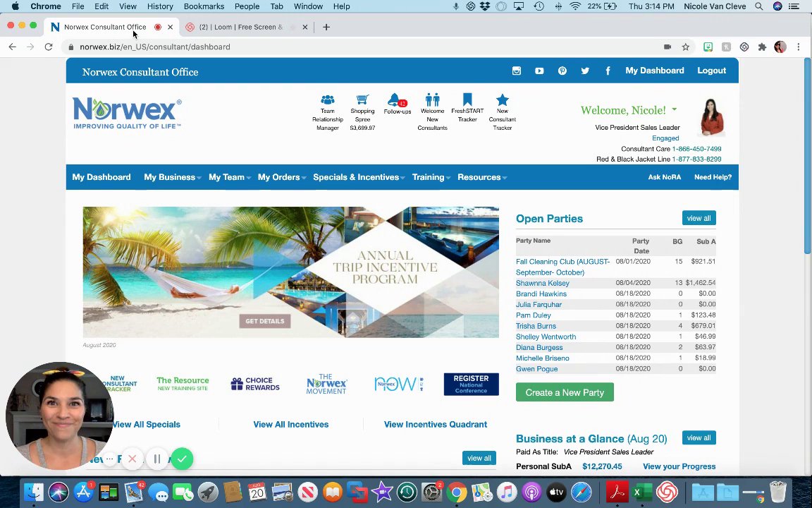Viewport: 812px width, 508px height.
Task: Open the Pinterest social icon
Action: coord(562,71)
